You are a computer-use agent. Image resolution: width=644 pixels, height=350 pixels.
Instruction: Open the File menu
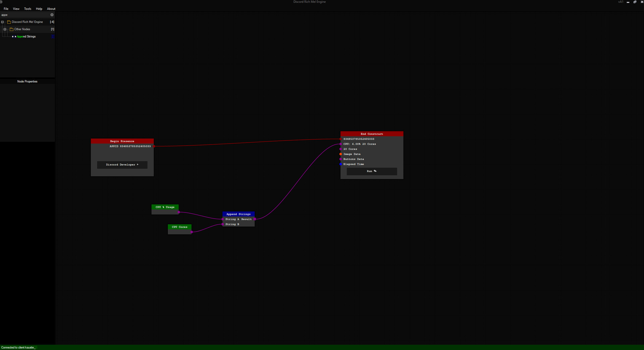coord(6,9)
